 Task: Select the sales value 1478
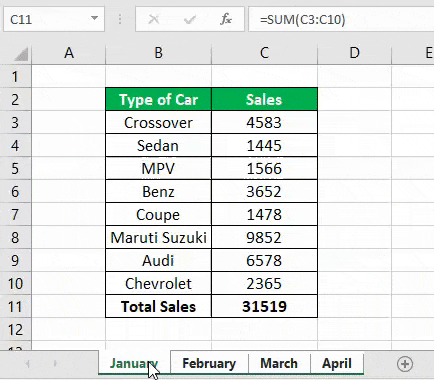tap(264, 214)
